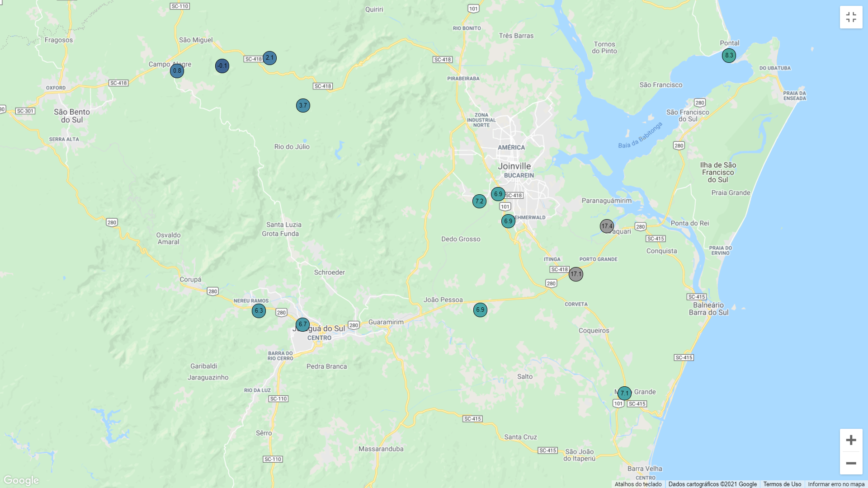Image resolution: width=868 pixels, height=488 pixels.
Task: Click the 6.3 marker at Nereu Ramos
Action: point(259,311)
